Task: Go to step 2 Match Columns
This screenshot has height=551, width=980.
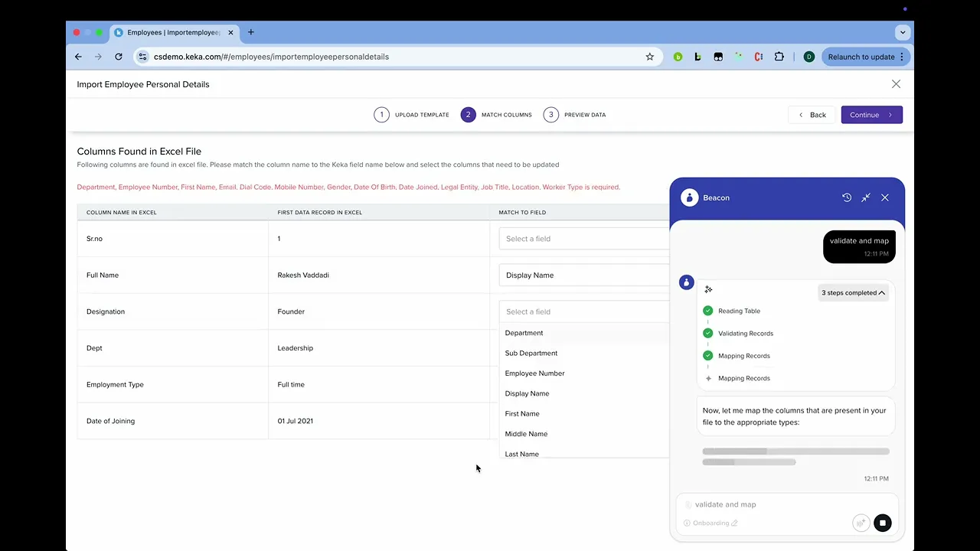Action: 496,115
